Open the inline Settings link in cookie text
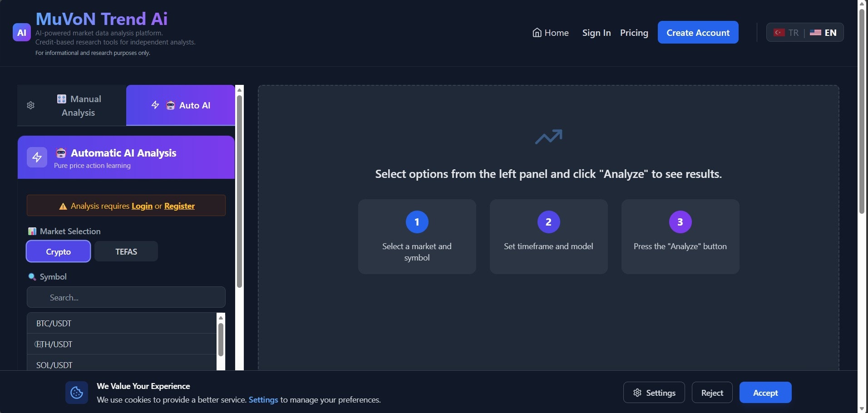Viewport: 868px width, 413px height. pyautogui.click(x=263, y=400)
